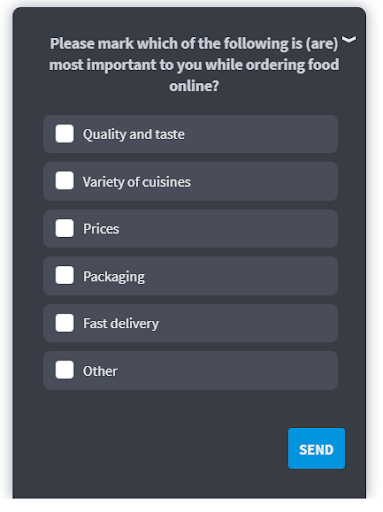
Task: Enable the Prices checkbox
Action: (x=65, y=228)
